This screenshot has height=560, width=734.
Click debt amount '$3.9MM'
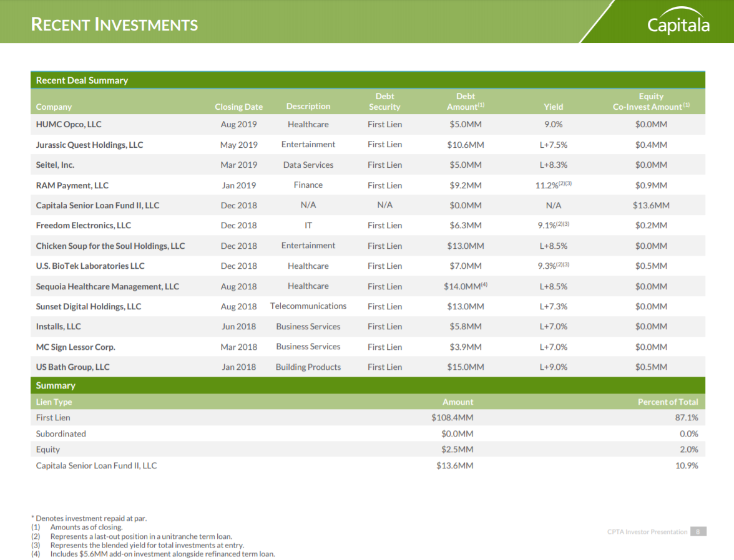(466, 347)
